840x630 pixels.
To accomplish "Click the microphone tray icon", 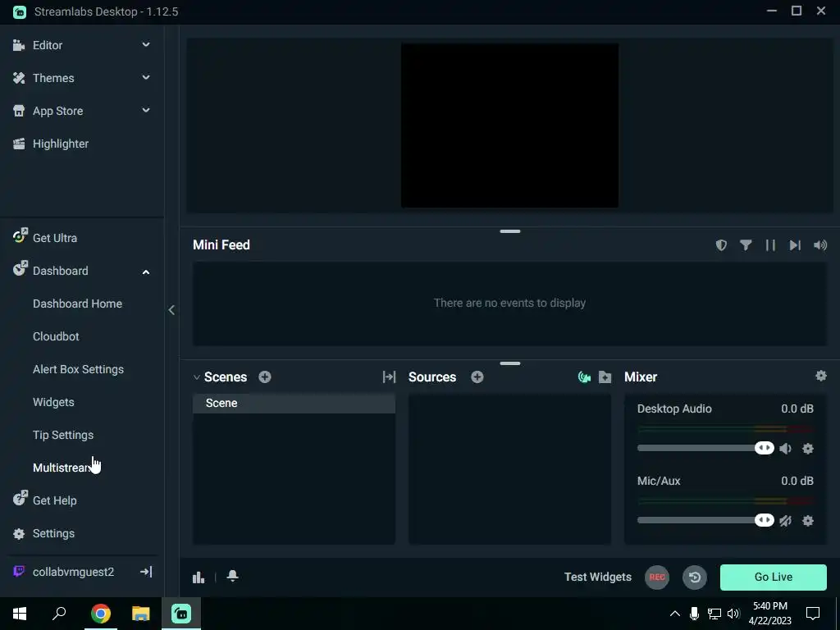I will tap(694, 614).
